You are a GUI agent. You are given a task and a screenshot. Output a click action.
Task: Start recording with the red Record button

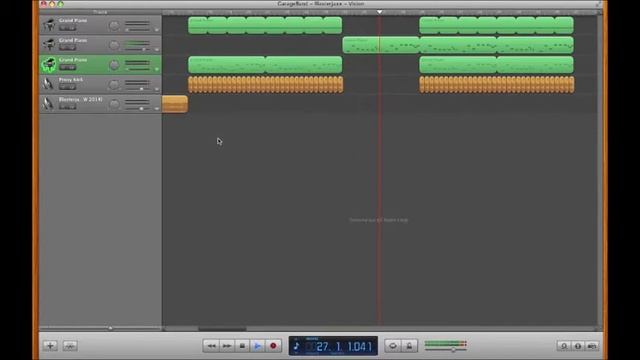point(273,346)
